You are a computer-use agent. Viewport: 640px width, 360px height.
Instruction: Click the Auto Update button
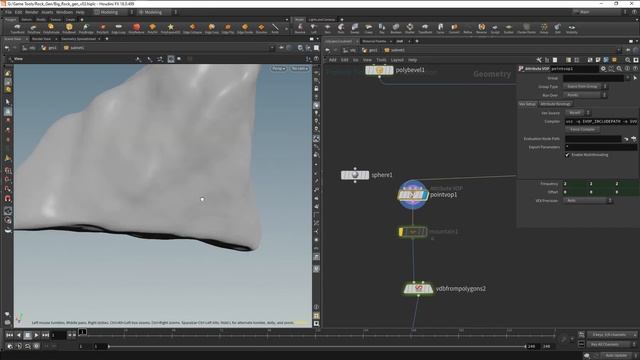tap(616, 356)
